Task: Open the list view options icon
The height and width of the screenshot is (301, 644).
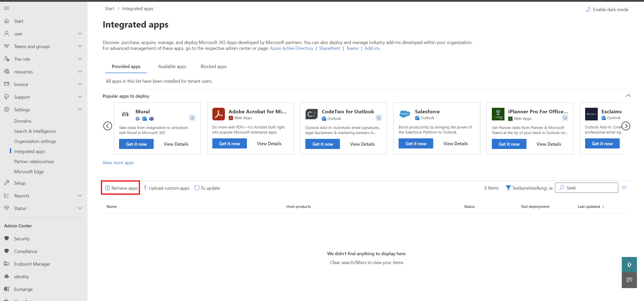Action: coord(625,188)
